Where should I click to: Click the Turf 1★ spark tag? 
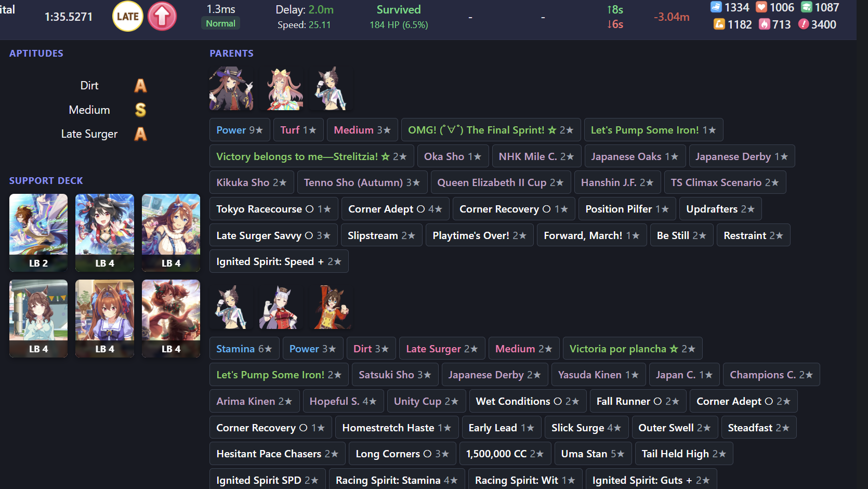click(x=298, y=130)
